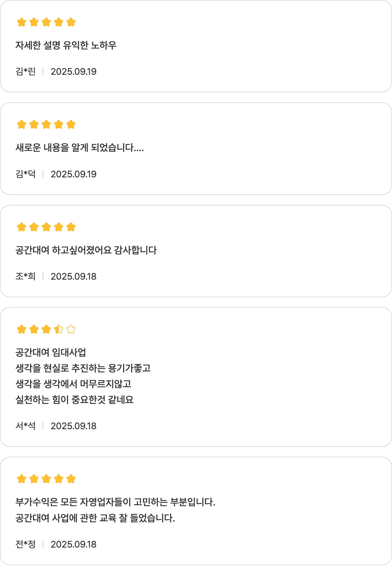Click the review text '공간대여 하고싶어졌어요 감사합니다'
Viewport: 392px width, 580px height.
click(86, 250)
